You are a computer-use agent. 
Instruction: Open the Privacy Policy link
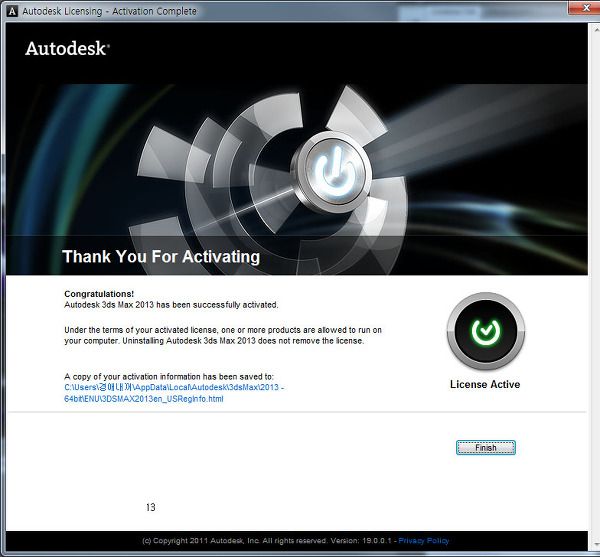(x=424, y=541)
